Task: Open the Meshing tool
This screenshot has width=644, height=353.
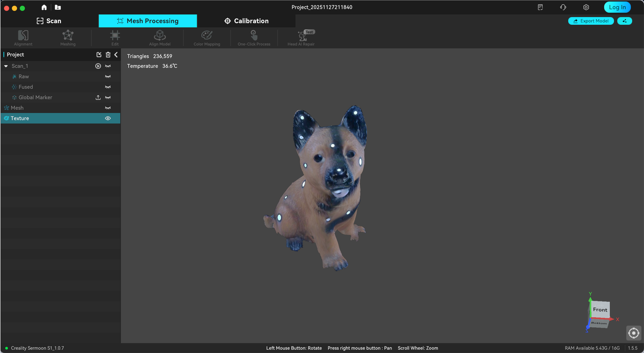Action: point(67,37)
